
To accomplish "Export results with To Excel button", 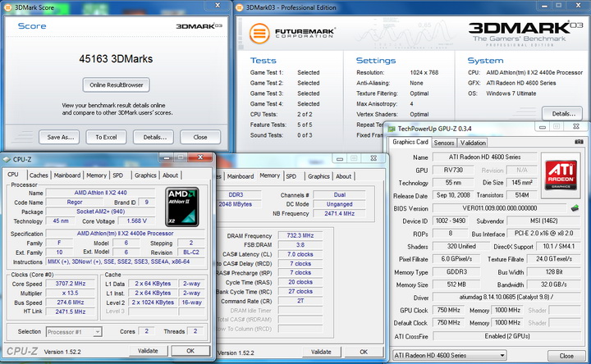I will (x=106, y=138).
